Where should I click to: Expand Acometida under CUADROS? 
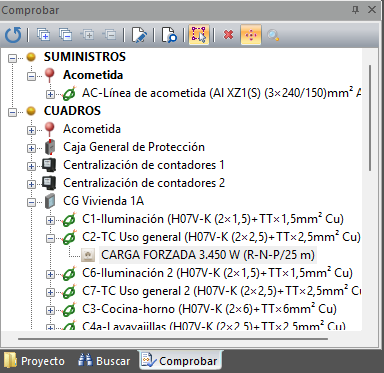(31, 130)
